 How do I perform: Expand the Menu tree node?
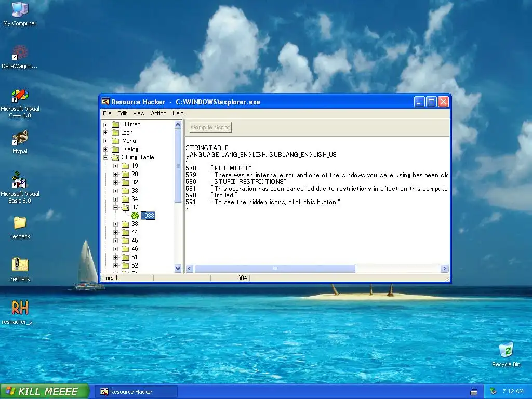(x=106, y=141)
